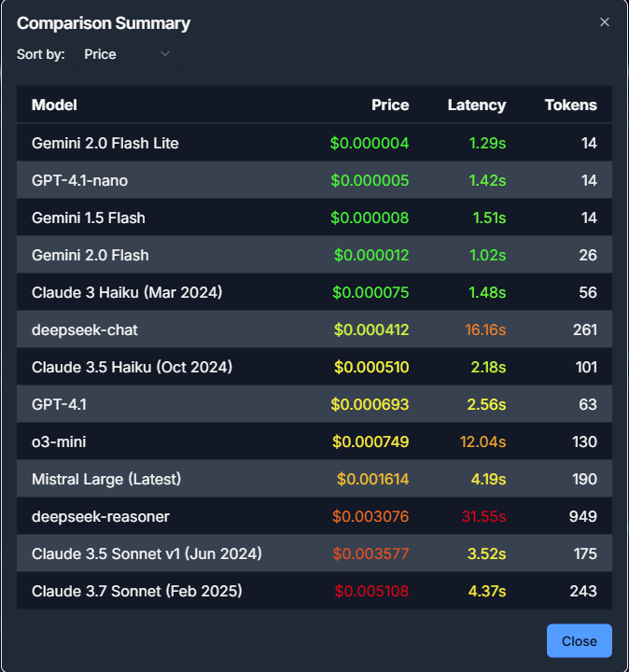The width and height of the screenshot is (629, 672).
Task: Select Claude 3.5 Haiku (Oct 2024) row
Action: (x=314, y=367)
